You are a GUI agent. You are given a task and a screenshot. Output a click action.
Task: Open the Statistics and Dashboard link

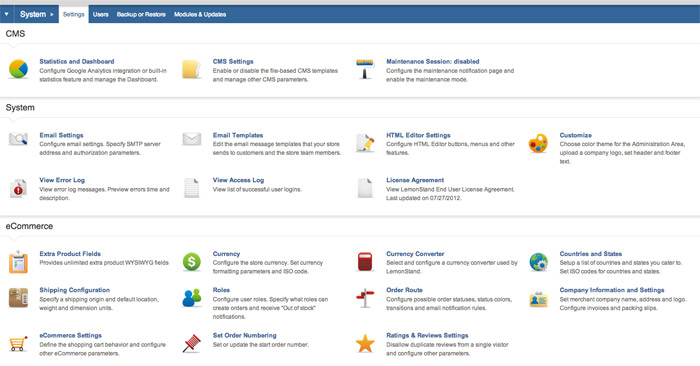point(77,62)
